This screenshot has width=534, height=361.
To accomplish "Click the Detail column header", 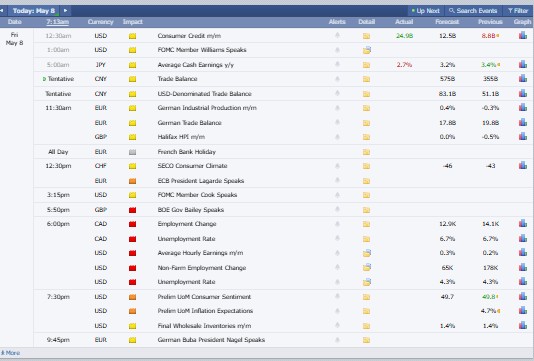I will coord(366,22).
